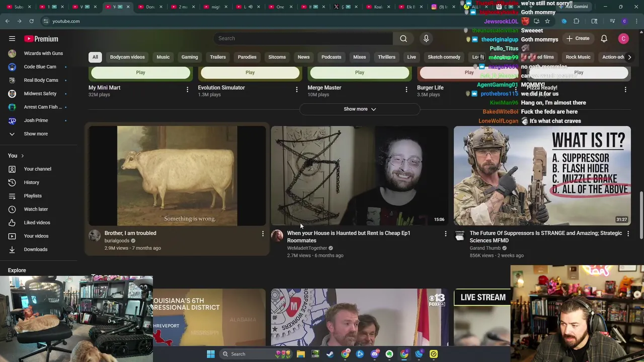Image resolution: width=644 pixels, height=362 pixels.
Task: Show next category chips with the arrow
Action: tap(629, 57)
